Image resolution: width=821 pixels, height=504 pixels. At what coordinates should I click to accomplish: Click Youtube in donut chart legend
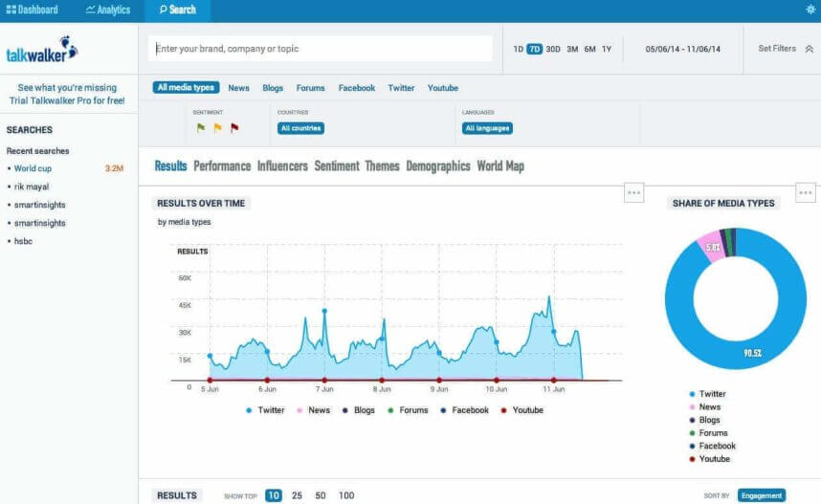point(709,459)
